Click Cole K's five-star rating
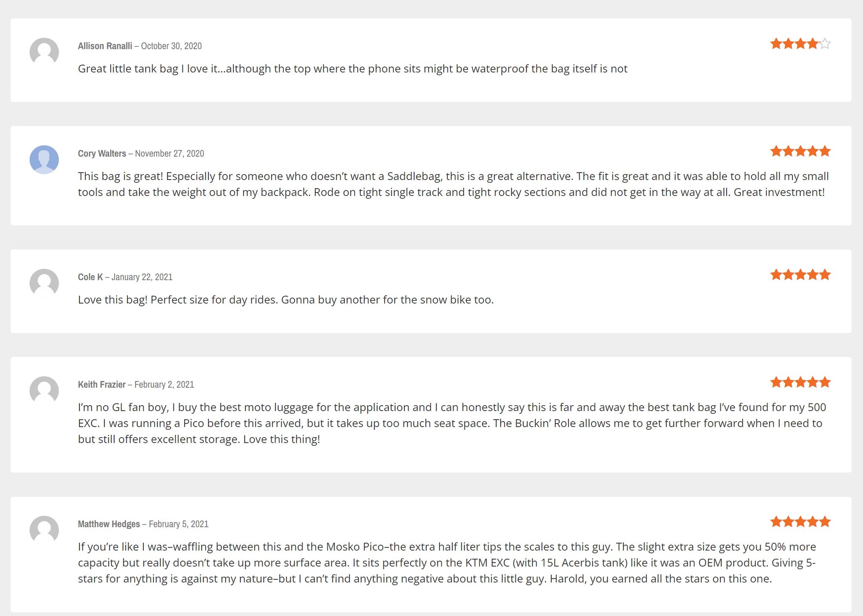Screen dimensions: 863x616 (x=800, y=275)
